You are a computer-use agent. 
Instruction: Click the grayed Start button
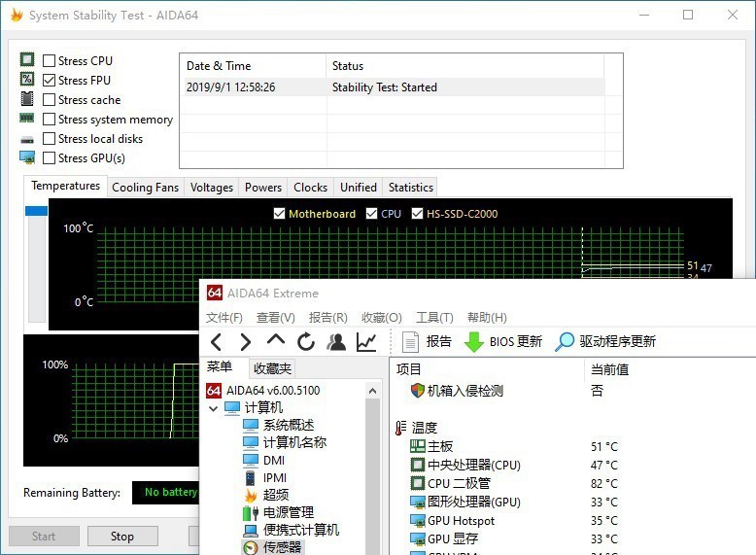[x=44, y=537]
